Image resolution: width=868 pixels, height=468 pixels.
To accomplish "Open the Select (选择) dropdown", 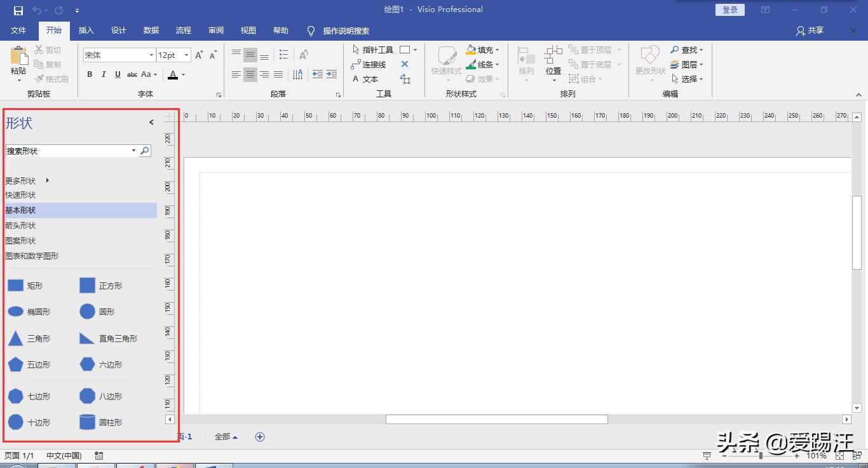I will click(687, 79).
